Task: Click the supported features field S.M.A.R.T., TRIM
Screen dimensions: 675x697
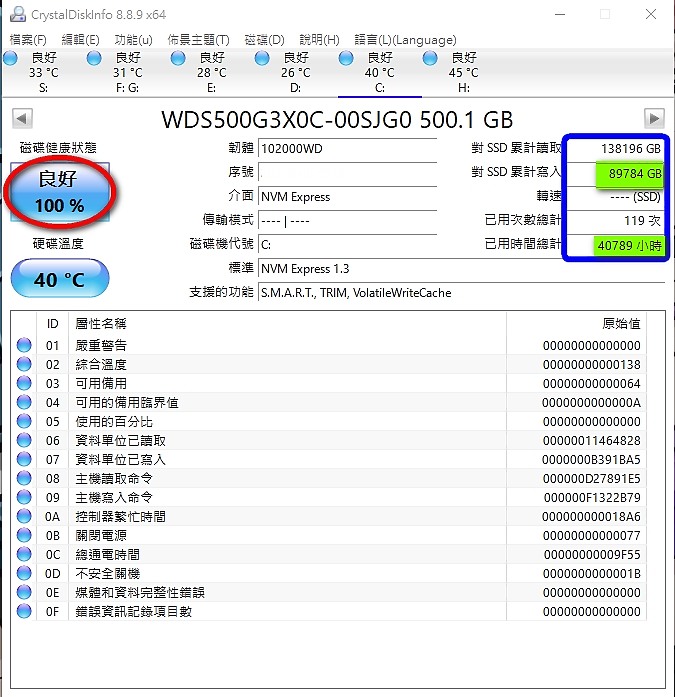Action: click(461, 292)
